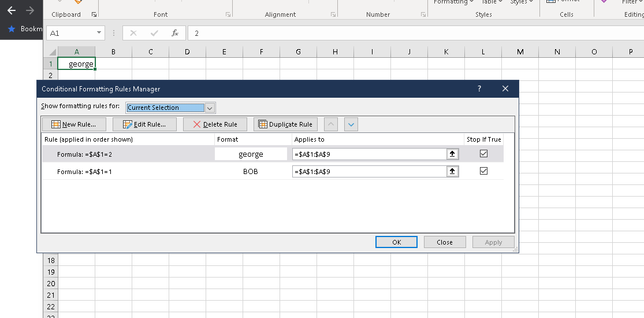Click the Stop If True column header
Screen dimensions: 644x318
pyautogui.click(x=484, y=139)
